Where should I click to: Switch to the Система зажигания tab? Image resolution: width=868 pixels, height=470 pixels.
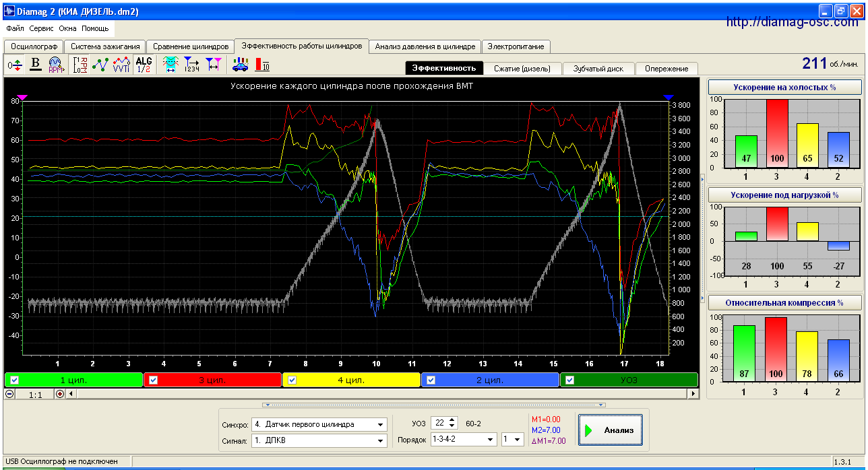pyautogui.click(x=105, y=46)
